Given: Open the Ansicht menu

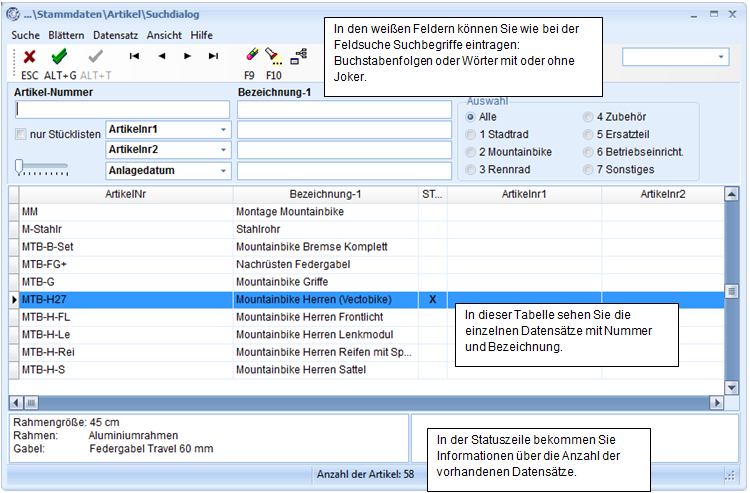Looking at the screenshot, I should [x=164, y=35].
